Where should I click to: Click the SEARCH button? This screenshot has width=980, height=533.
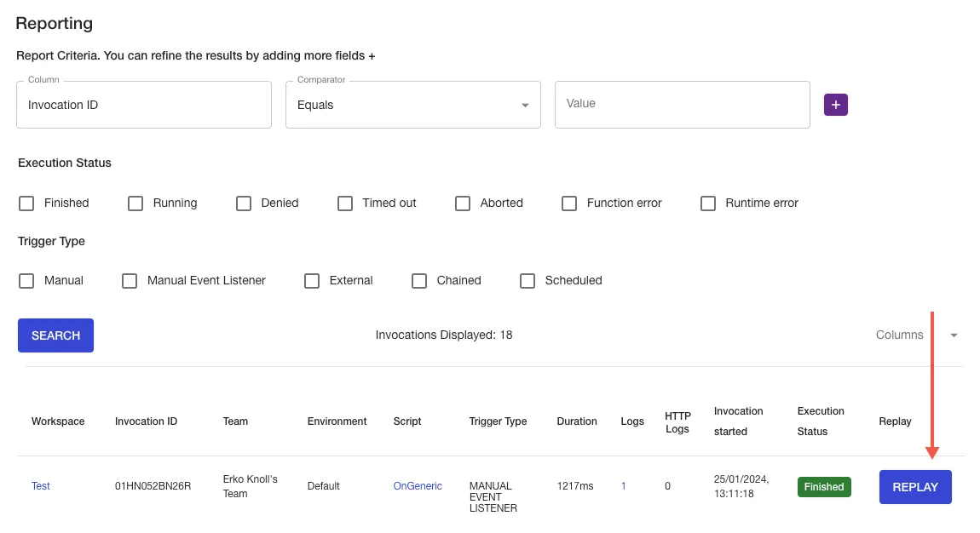tap(55, 335)
